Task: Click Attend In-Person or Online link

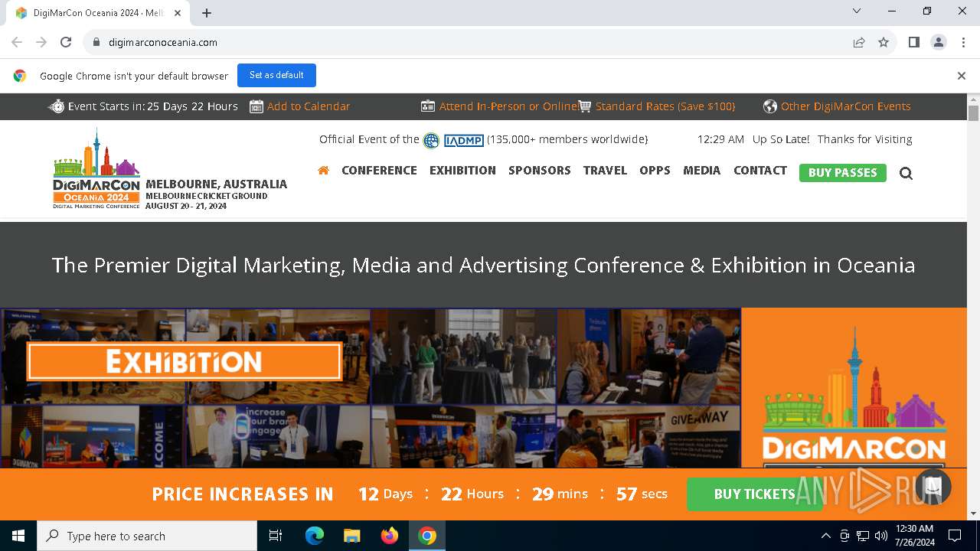Action: point(508,106)
